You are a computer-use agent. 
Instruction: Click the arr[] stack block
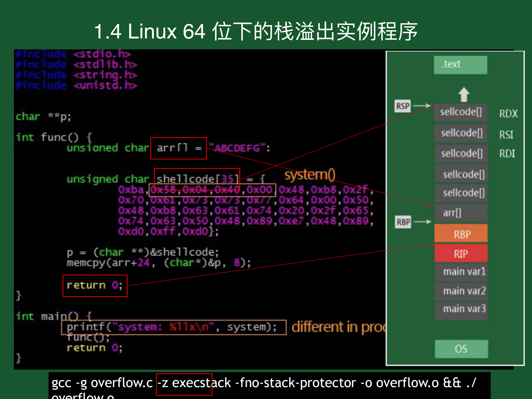(460, 213)
